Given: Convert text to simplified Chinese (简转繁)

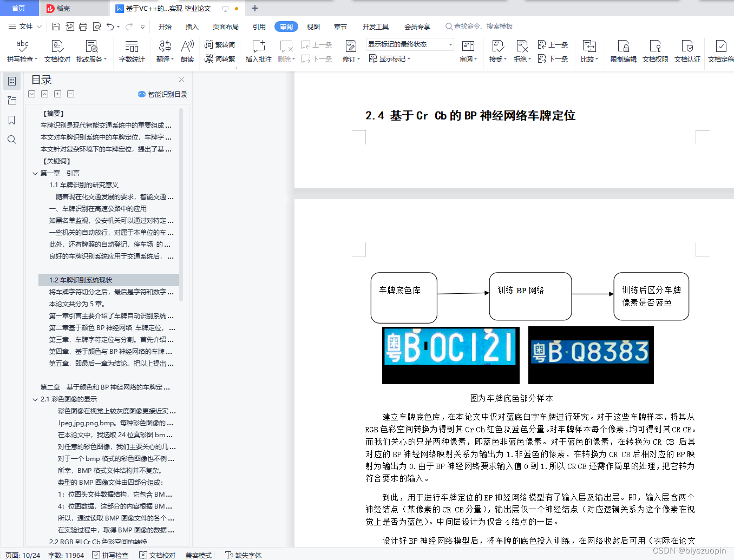Looking at the screenshot, I should point(220,58).
